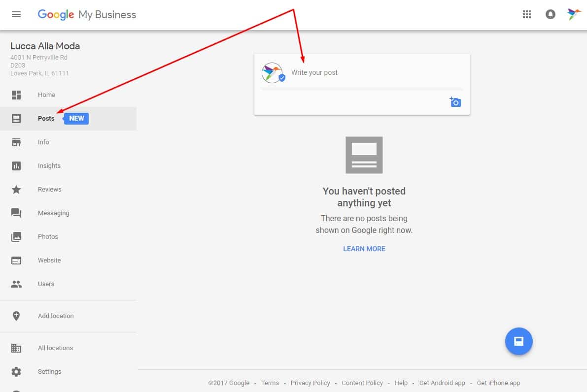Image resolution: width=587 pixels, height=392 pixels.
Task: Click the Home dashboard icon
Action: pos(16,95)
